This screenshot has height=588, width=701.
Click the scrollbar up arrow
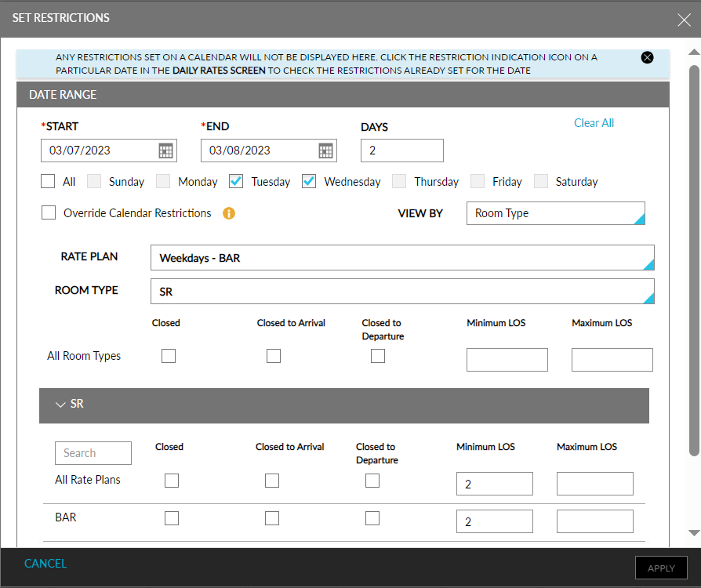(x=694, y=52)
